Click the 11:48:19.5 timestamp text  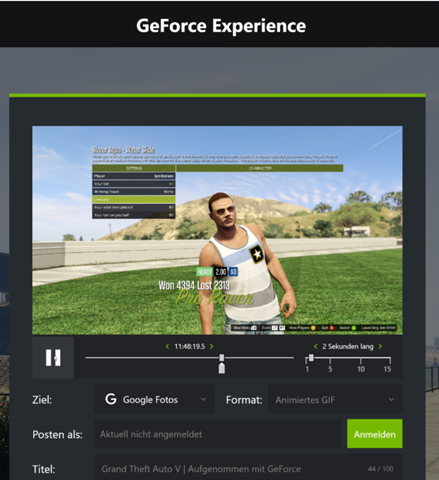point(190,347)
